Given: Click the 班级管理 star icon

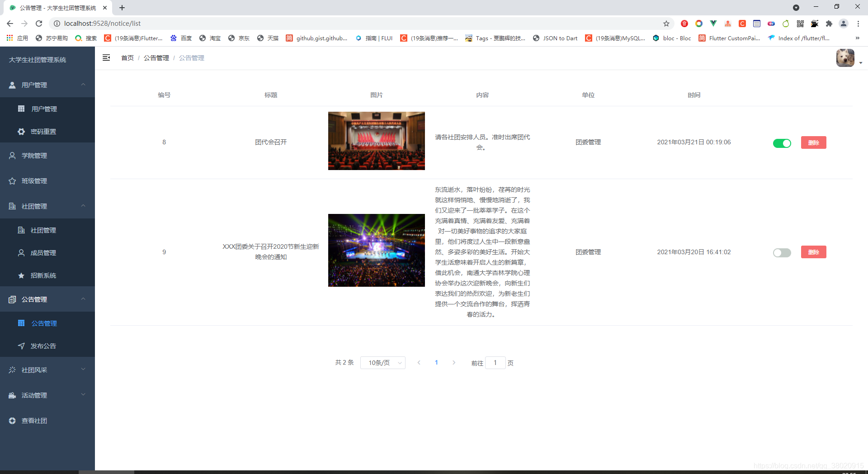Looking at the screenshot, I should coord(11,181).
